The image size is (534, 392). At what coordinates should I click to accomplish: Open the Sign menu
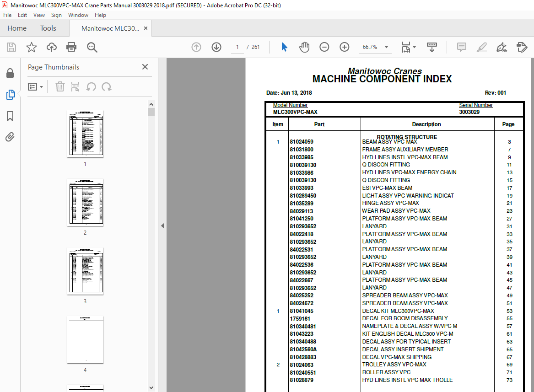click(56, 15)
